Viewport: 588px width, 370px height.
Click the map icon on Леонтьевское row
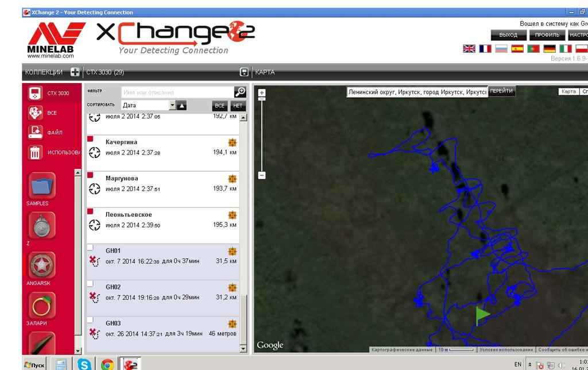tap(233, 215)
